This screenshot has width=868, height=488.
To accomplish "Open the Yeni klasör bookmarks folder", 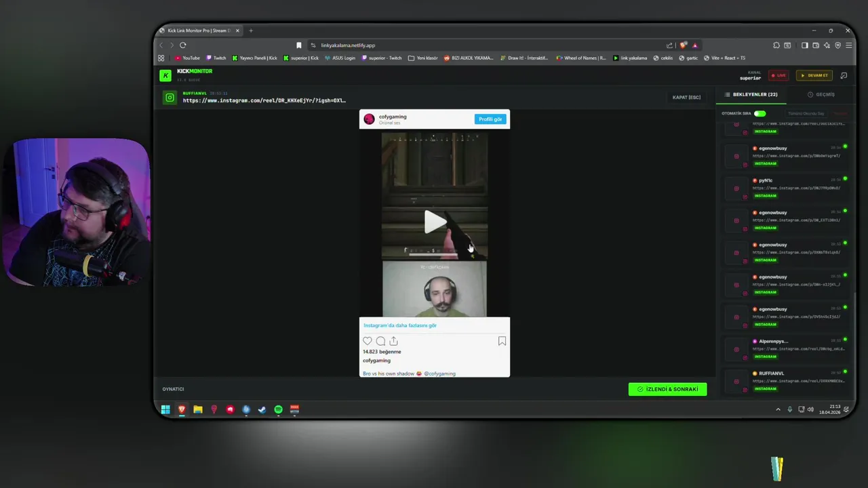I will click(x=423, y=58).
